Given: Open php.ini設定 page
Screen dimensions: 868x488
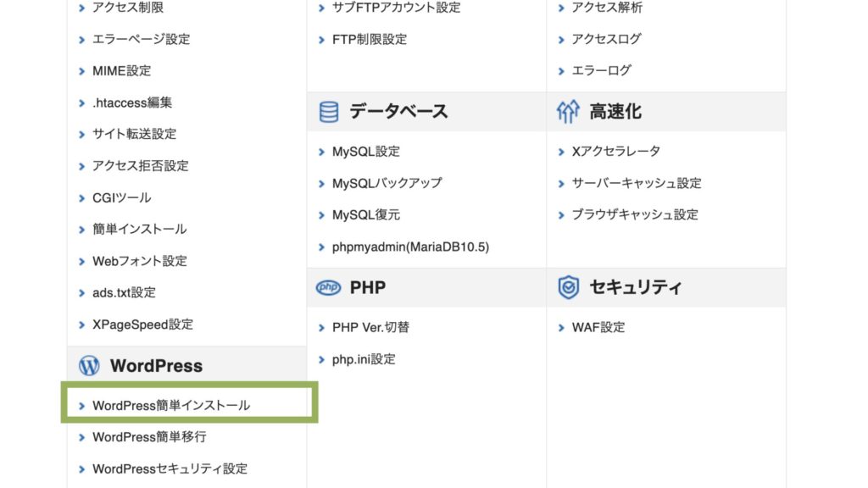Looking at the screenshot, I should click(x=364, y=359).
